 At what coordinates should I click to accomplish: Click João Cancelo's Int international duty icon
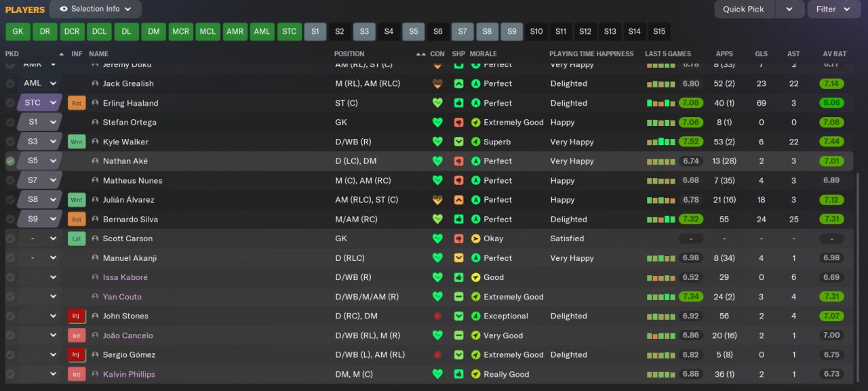pos(77,335)
